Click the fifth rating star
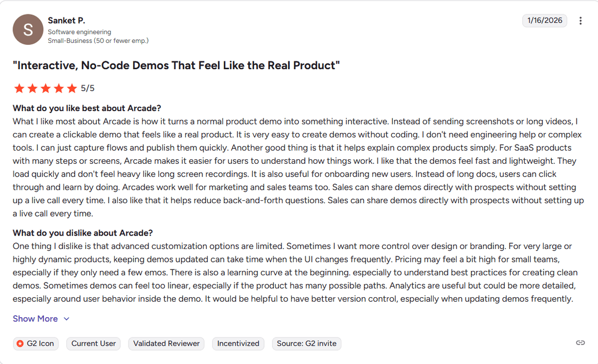This screenshot has height=364, width=598. coord(72,89)
